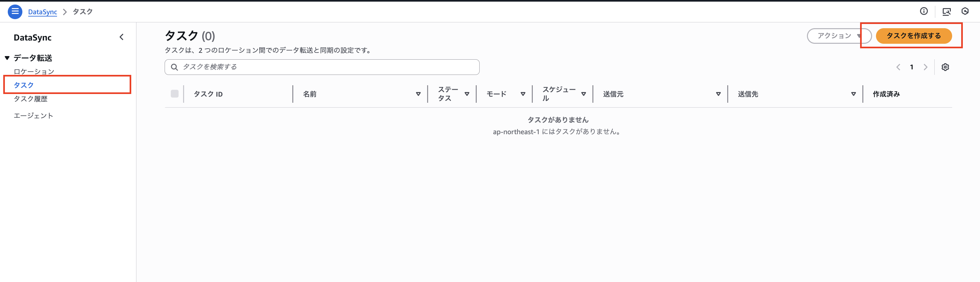Go to previous page arrow
Screen dimensions: 980x282
click(x=898, y=67)
